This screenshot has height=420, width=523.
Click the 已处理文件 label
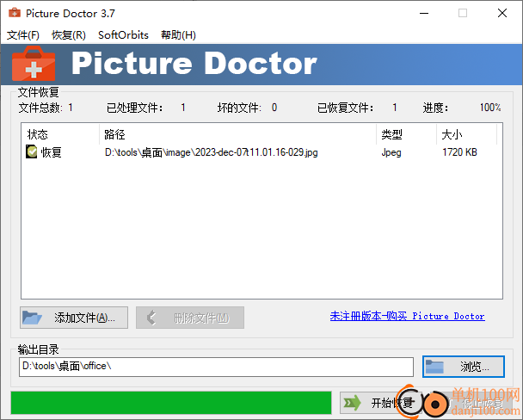(135, 108)
